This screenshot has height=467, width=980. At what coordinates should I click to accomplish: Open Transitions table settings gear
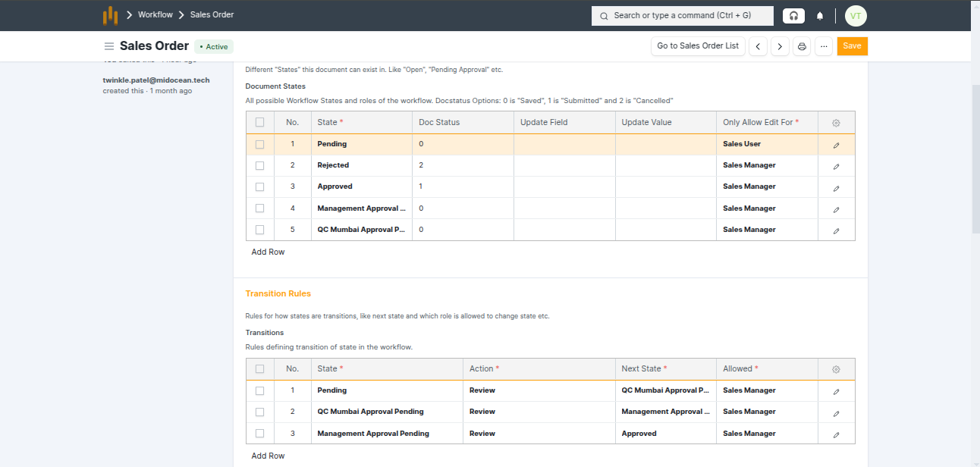coord(836,369)
